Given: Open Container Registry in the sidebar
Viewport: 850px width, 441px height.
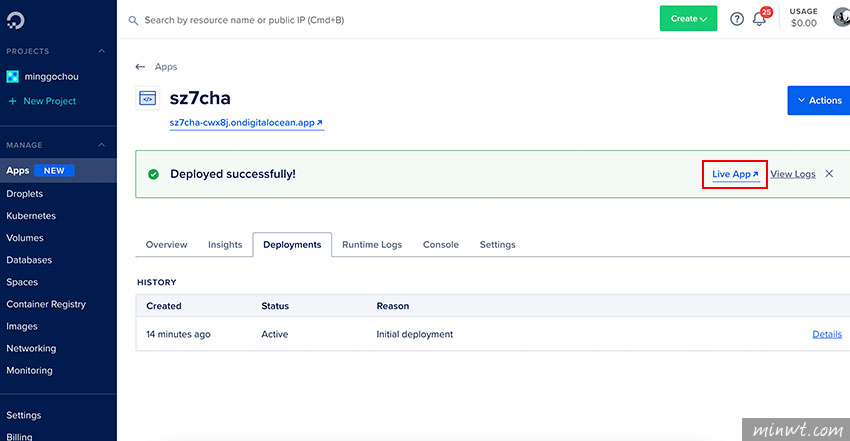Looking at the screenshot, I should pyautogui.click(x=46, y=304).
